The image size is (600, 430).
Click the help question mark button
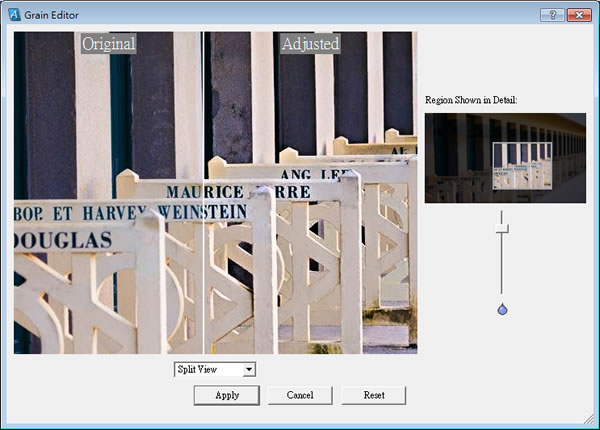(x=552, y=15)
